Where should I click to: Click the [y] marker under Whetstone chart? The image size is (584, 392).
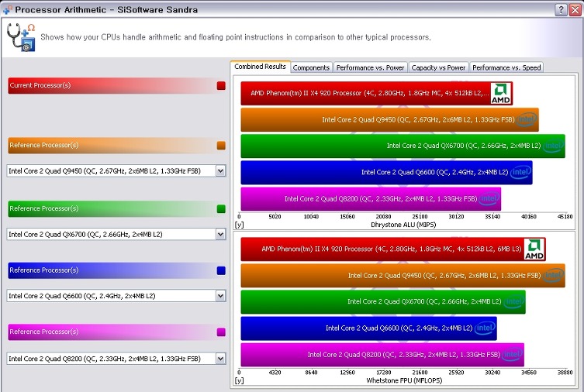(239, 381)
